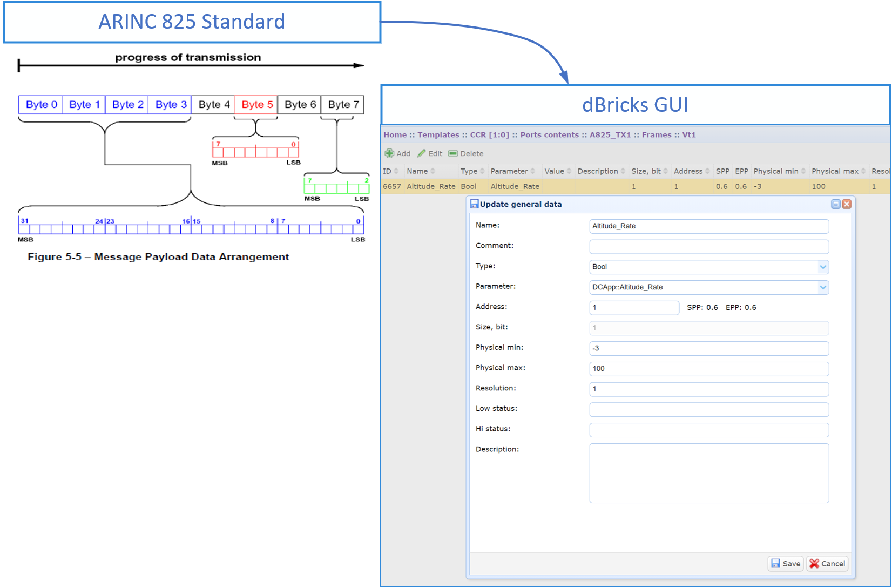Click the Address input field
Viewport: 892px width, 588px height.
[x=634, y=308]
